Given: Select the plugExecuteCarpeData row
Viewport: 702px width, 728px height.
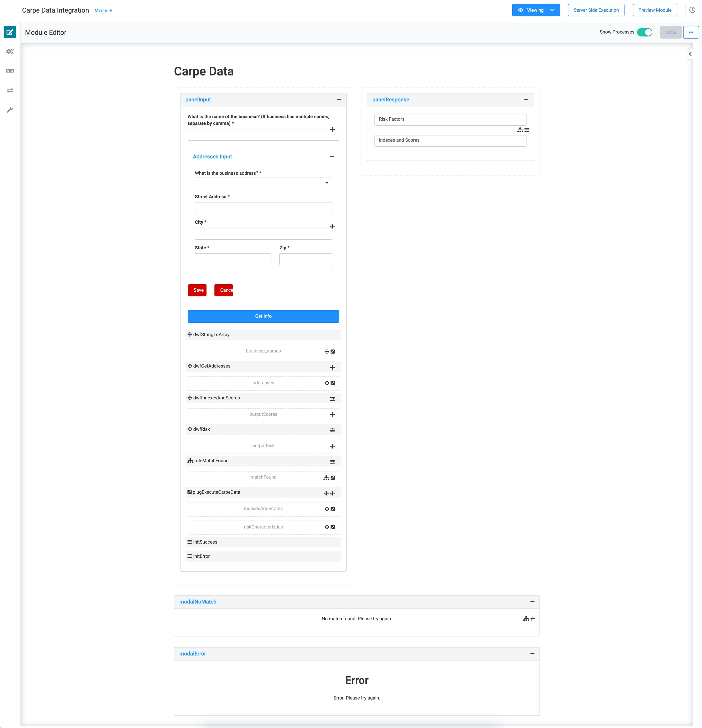Looking at the screenshot, I should click(263, 492).
